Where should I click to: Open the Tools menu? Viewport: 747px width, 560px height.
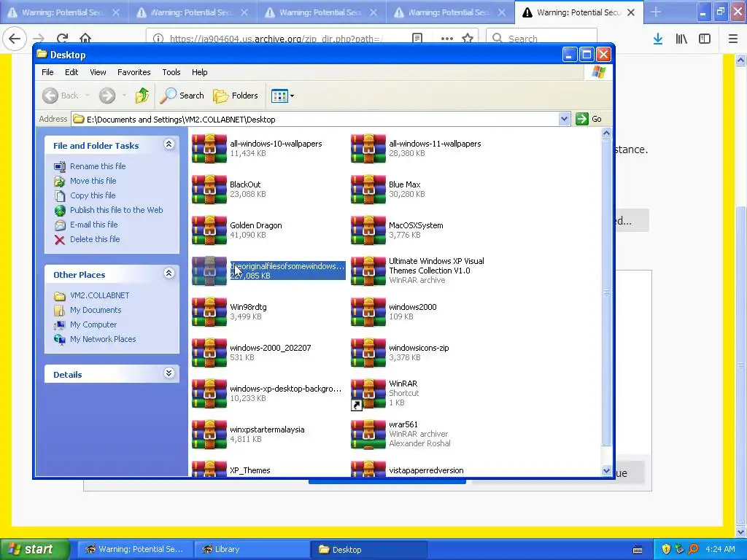pos(171,72)
